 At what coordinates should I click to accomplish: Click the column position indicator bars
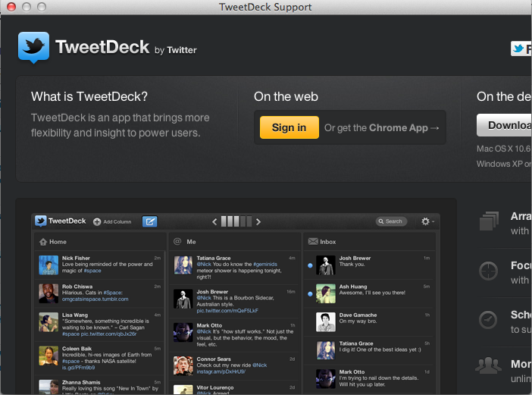pyautogui.click(x=236, y=221)
